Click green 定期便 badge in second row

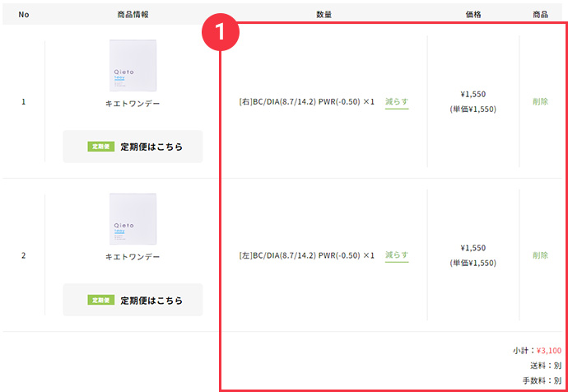[101, 300]
